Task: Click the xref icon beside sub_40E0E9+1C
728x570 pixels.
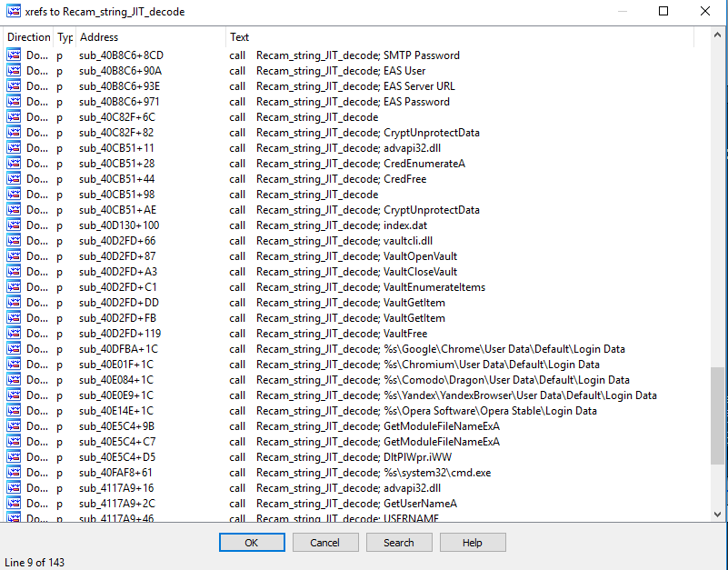Action: coord(14,395)
